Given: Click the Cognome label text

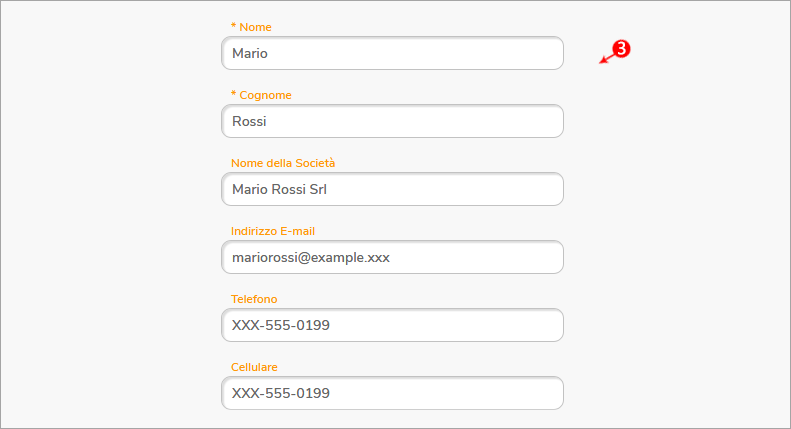Looking at the screenshot, I should (265, 95).
